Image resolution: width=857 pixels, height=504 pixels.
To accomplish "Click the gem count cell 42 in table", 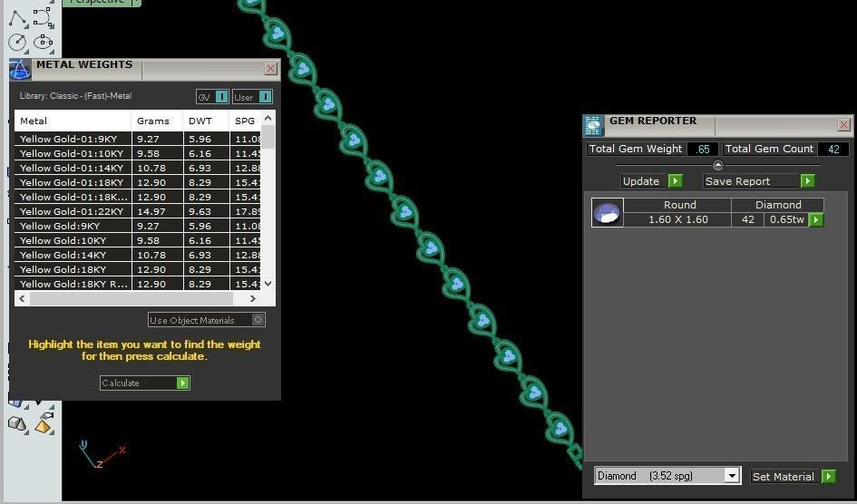I will 747,219.
